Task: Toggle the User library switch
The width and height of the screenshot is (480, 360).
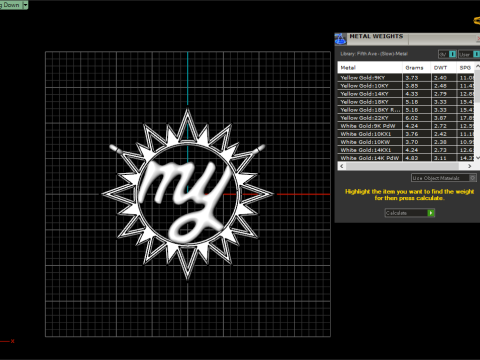Action: [x=469, y=54]
